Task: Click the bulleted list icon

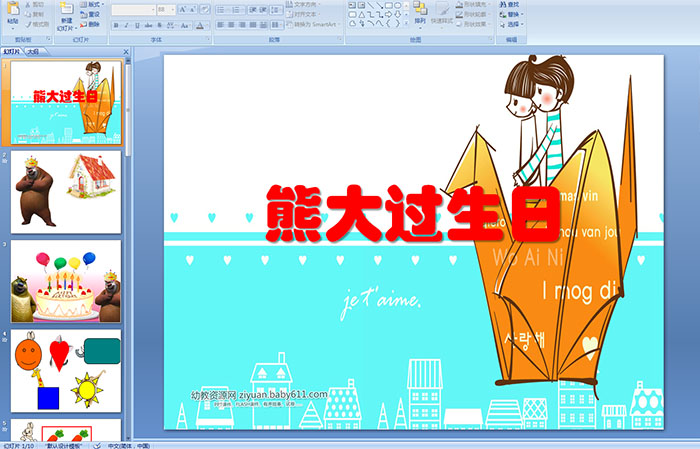Action: [222, 9]
